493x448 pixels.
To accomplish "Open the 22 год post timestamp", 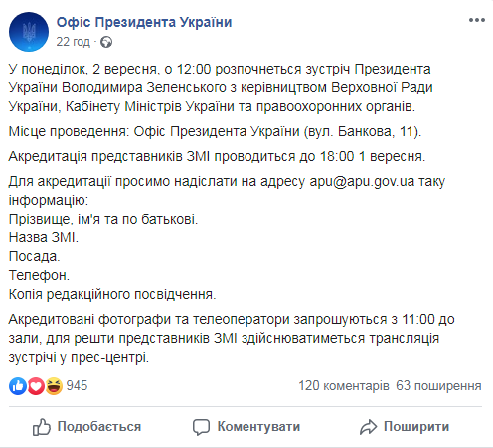I will click(x=73, y=42).
